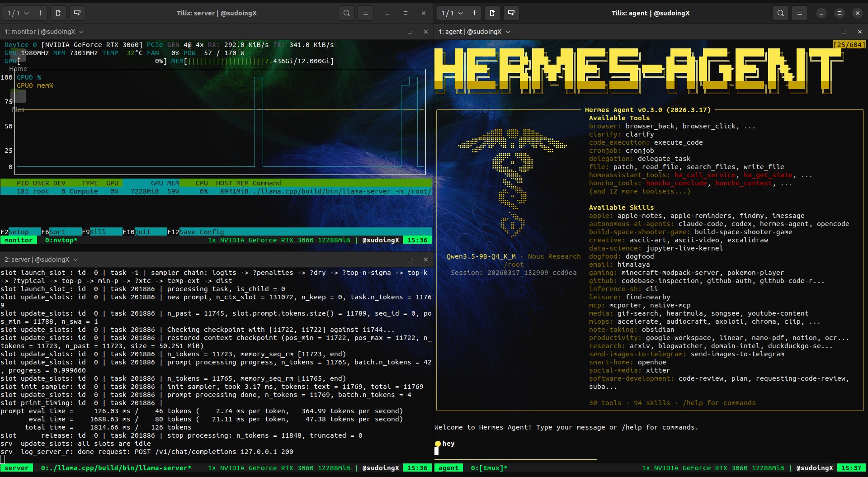Viewport: 868px width, 477px height.
Task: Toggle maximize on the monitor terminal pane
Action: [410, 32]
